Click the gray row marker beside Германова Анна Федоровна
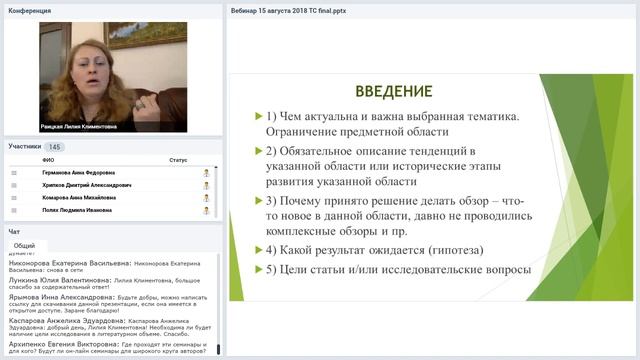This screenshot has width=640, height=360. [x=14, y=173]
